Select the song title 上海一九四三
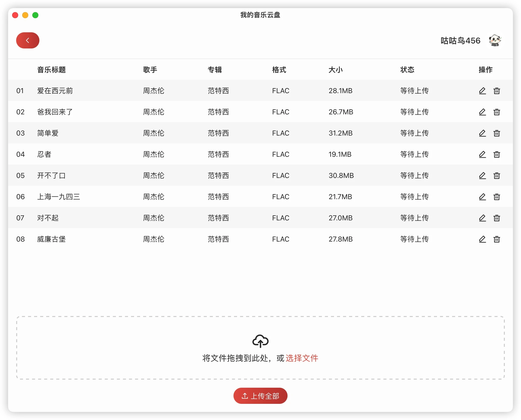The height and width of the screenshot is (420, 521). pos(59,197)
